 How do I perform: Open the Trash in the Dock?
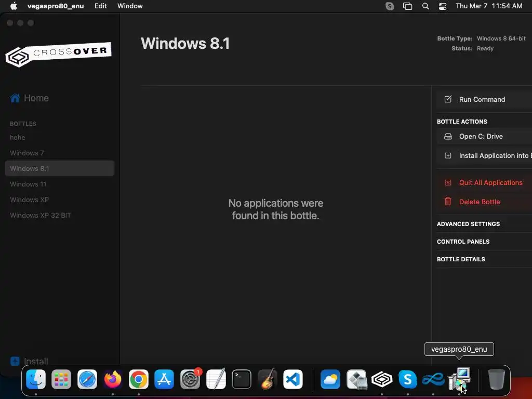pos(496,379)
